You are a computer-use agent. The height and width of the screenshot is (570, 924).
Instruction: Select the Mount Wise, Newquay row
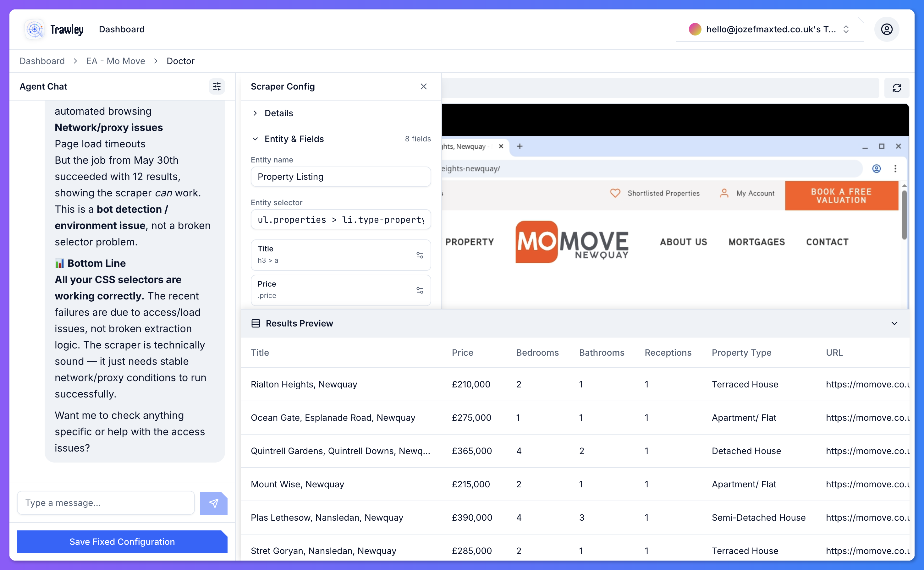[575, 485]
